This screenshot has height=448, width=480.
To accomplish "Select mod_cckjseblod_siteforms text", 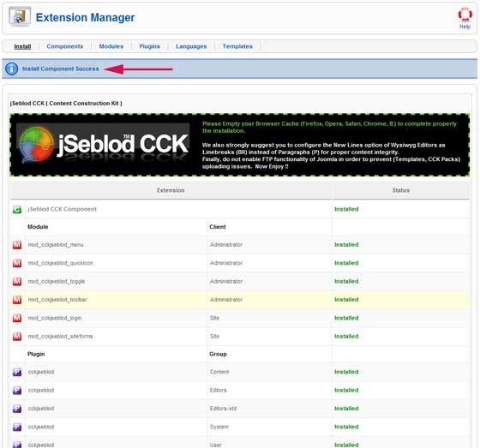I will (x=60, y=337).
